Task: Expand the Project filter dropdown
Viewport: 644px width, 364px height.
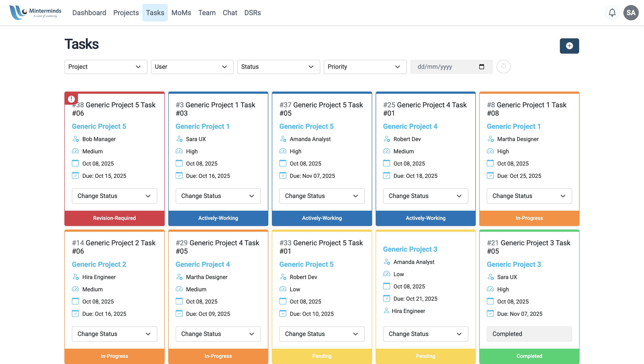Action: 106,67
